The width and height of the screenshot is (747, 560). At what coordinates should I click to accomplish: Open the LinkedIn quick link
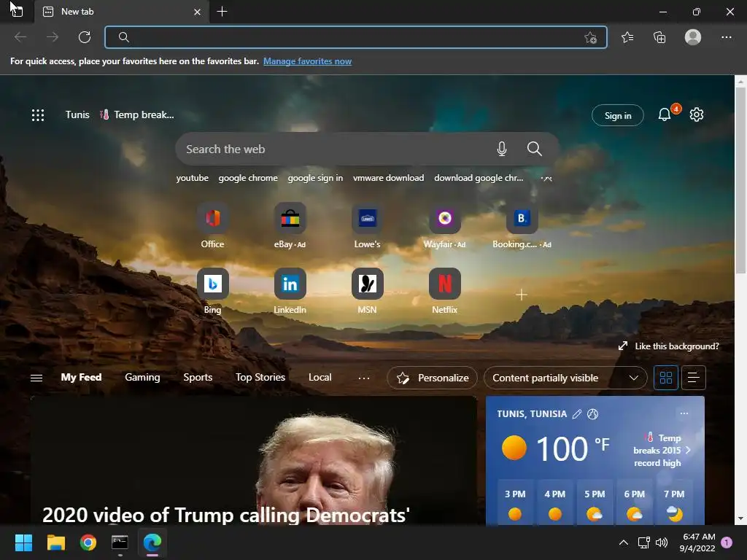point(290,292)
